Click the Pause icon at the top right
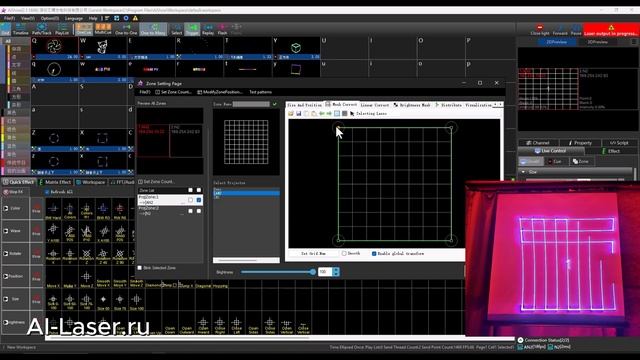 tap(576, 30)
